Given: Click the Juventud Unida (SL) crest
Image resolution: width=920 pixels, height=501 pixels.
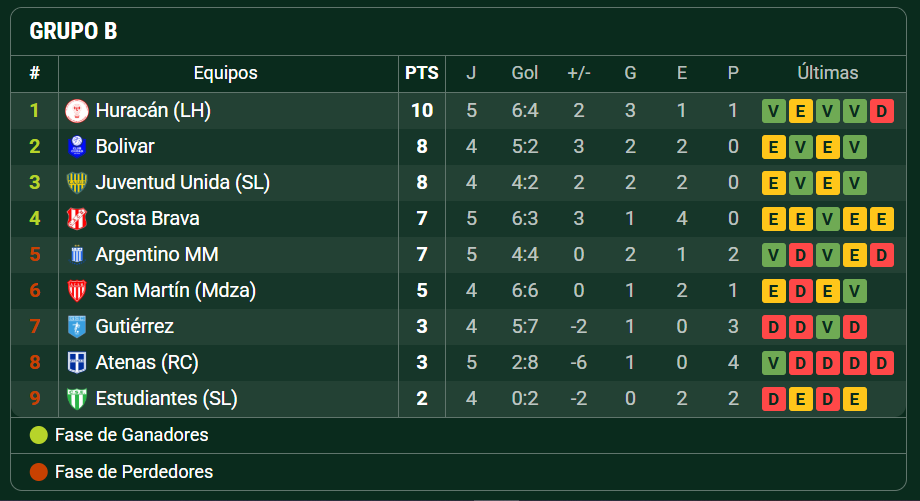Looking at the screenshot, I should [x=77, y=182].
